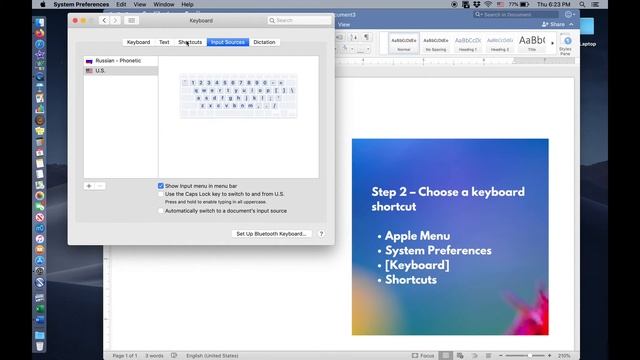Collapse the Word ribbon with chevron

click(x=571, y=24)
